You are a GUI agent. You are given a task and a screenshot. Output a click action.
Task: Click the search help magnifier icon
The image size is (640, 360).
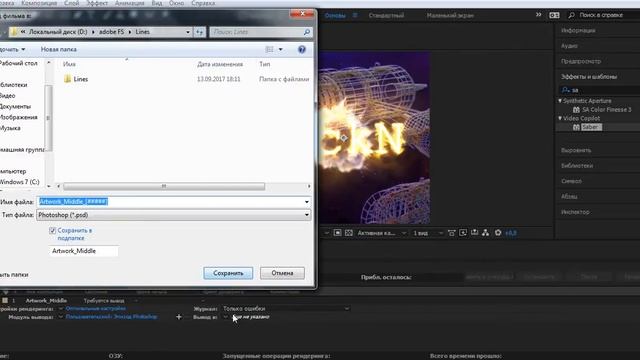(571, 15)
